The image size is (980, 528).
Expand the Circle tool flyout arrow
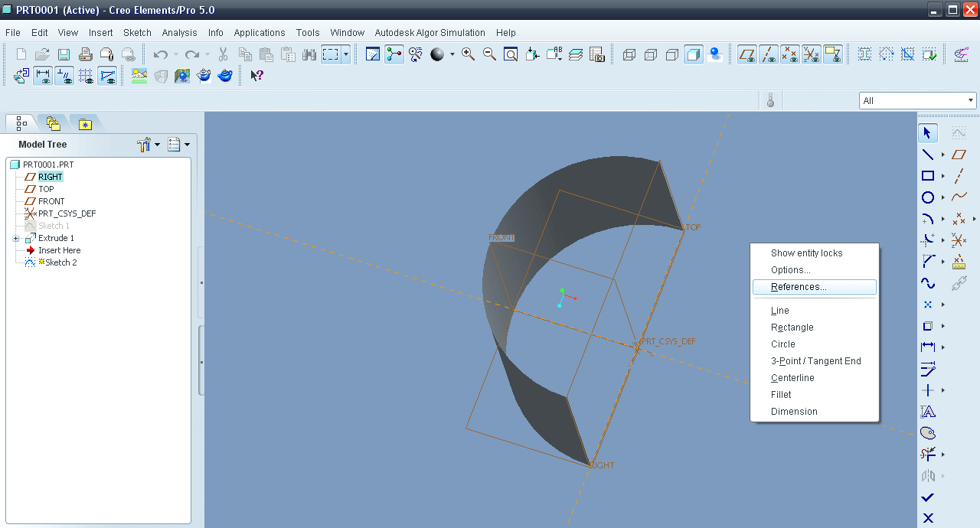[942, 198]
